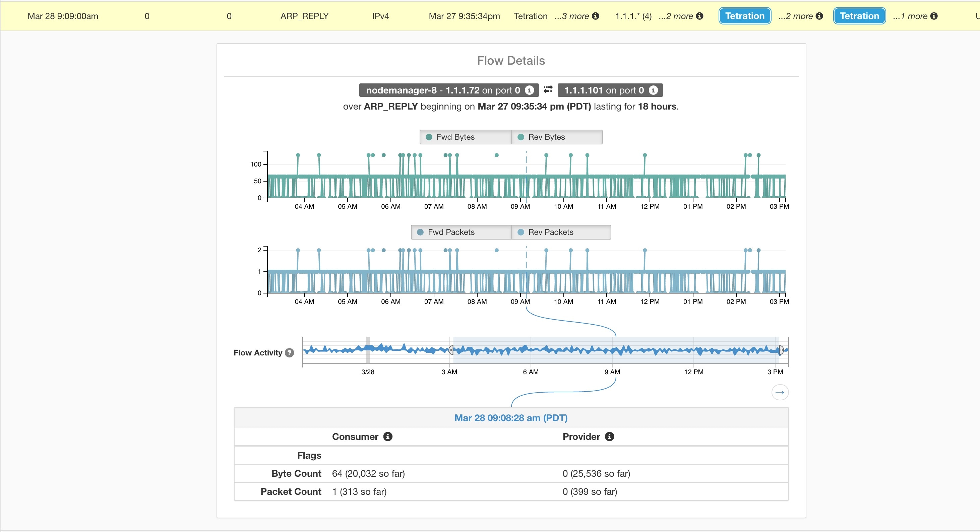This screenshot has width=980, height=532.
Task: Click info icon beside '...3 more'
Action: click(x=596, y=16)
